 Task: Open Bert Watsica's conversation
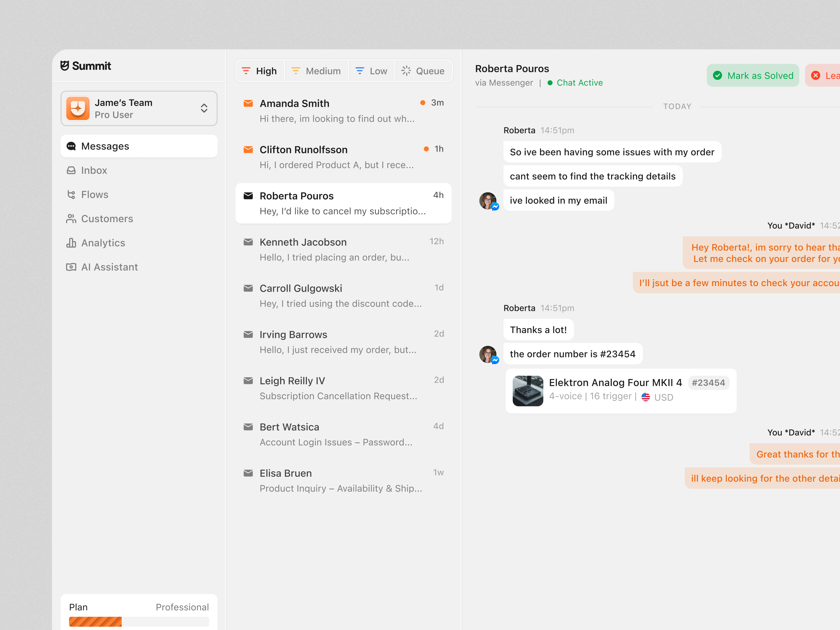point(343,434)
